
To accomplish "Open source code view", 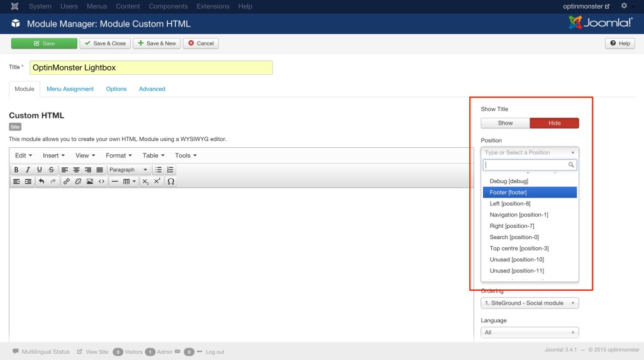I will click(101, 181).
